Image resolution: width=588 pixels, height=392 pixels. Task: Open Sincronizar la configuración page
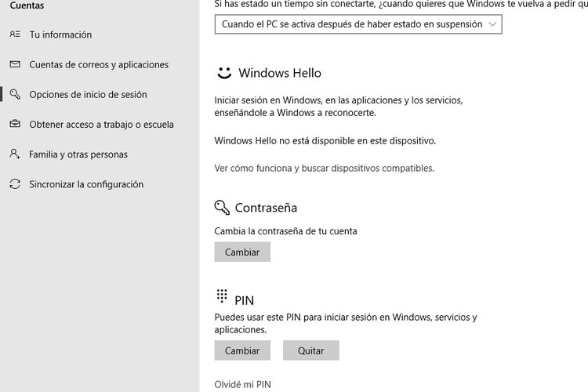[x=86, y=184]
